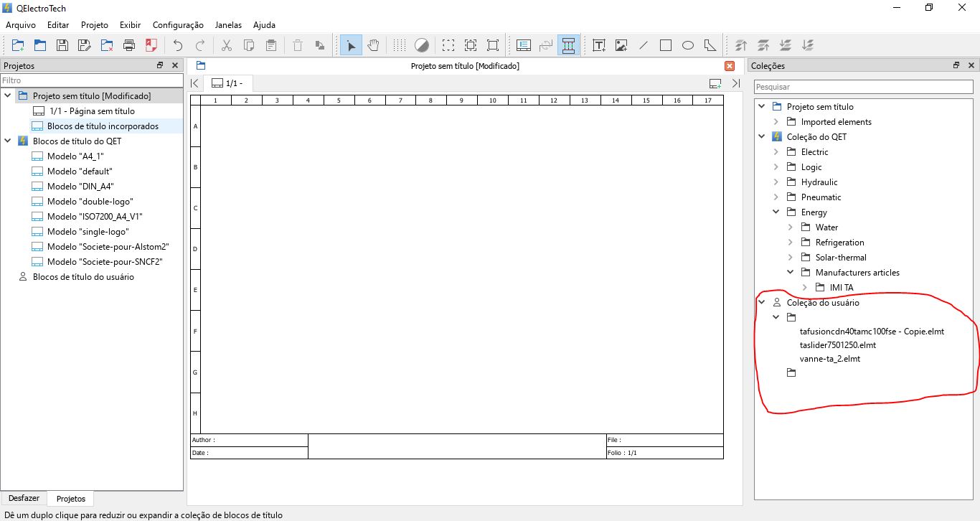Click the export to PDF icon
The image size is (980, 521).
pyautogui.click(x=151, y=46)
